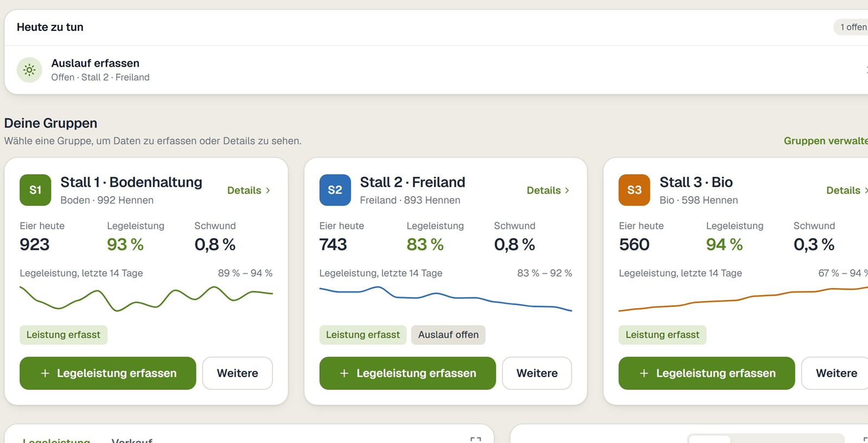This screenshot has width=868, height=443.
Task: Click the 83 % – 92 % range text
Action: (x=545, y=273)
